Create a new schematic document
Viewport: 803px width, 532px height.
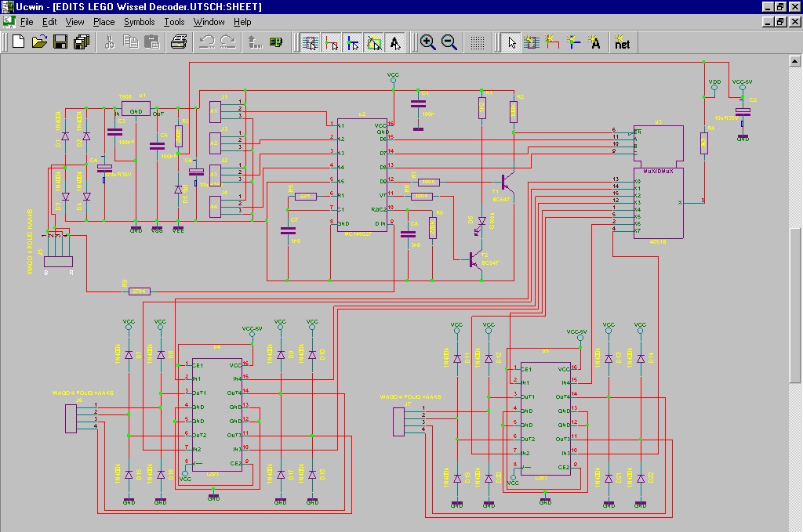point(19,42)
